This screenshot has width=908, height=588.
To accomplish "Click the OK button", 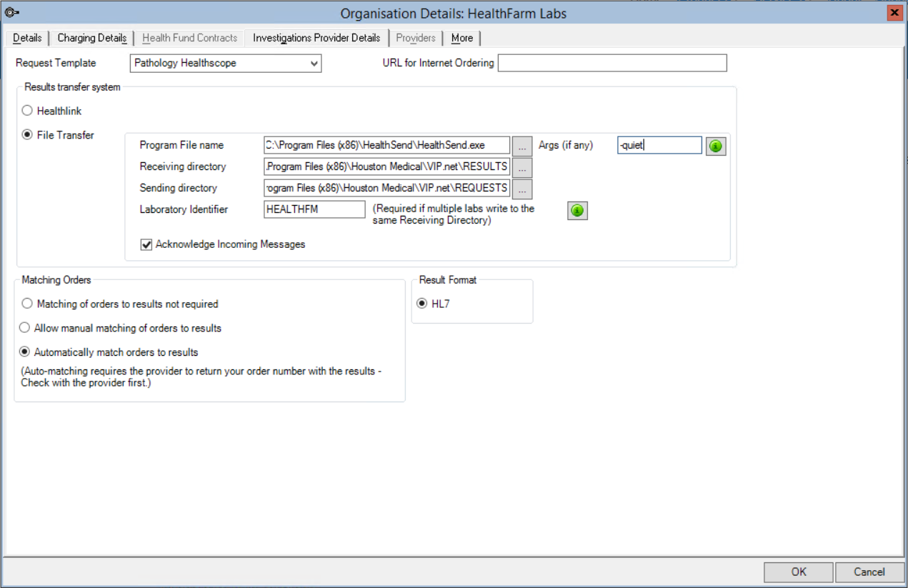I will coord(799,572).
